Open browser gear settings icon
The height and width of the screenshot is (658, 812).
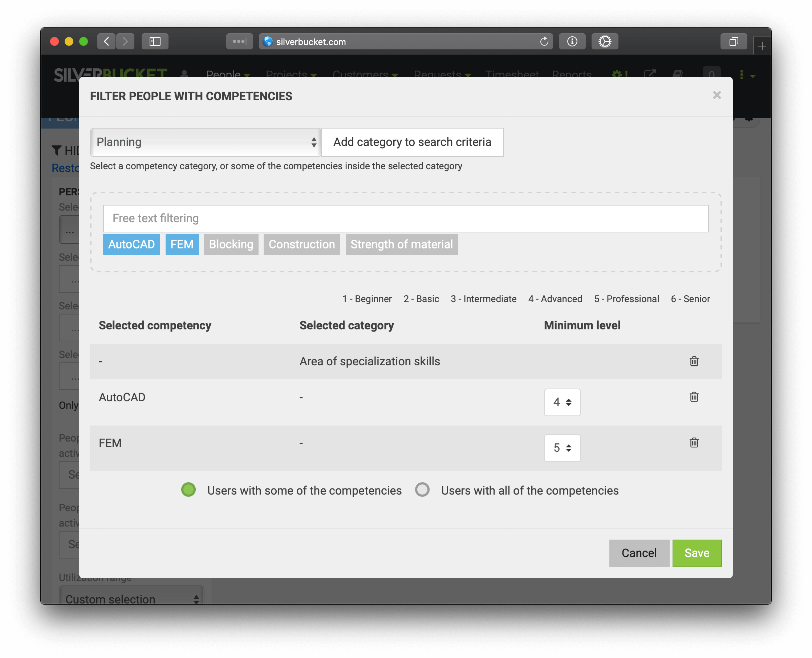[605, 41]
